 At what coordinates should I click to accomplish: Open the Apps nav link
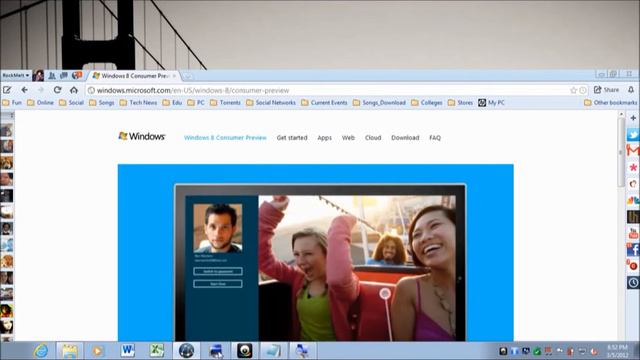point(324,138)
